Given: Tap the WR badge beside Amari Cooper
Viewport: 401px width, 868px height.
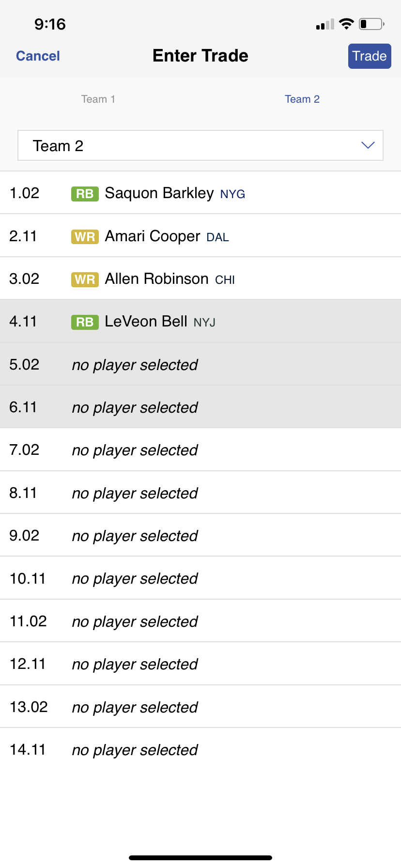Looking at the screenshot, I should click(x=85, y=237).
